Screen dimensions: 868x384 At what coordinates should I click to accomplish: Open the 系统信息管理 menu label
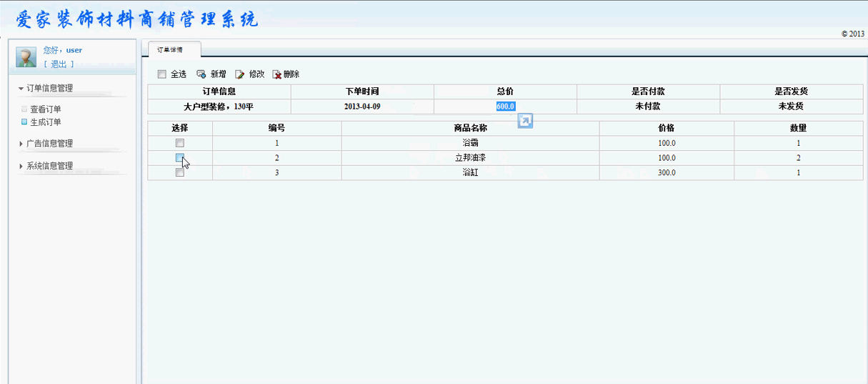pos(49,166)
